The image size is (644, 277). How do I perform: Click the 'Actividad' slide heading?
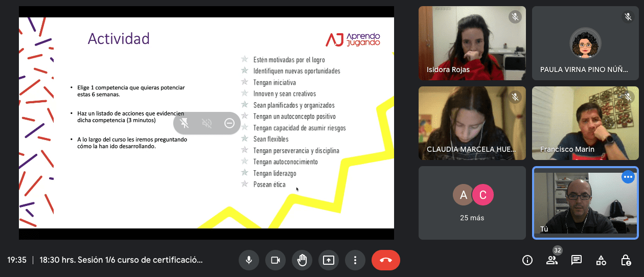click(119, 39)
